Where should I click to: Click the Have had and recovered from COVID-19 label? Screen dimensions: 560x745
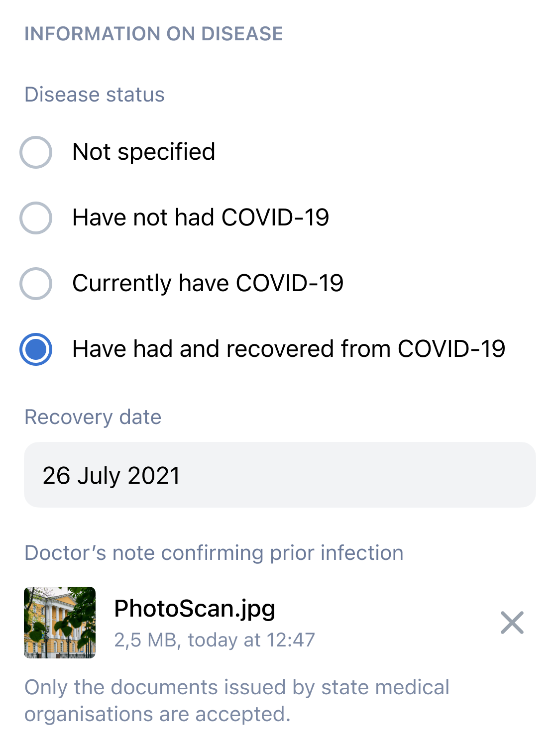[x=289, y=349]
